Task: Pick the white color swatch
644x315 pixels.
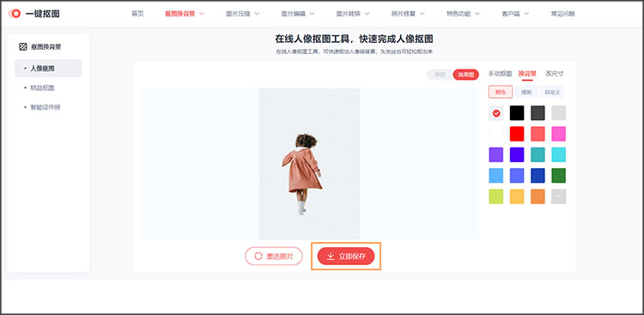Action: pos(496,134)
